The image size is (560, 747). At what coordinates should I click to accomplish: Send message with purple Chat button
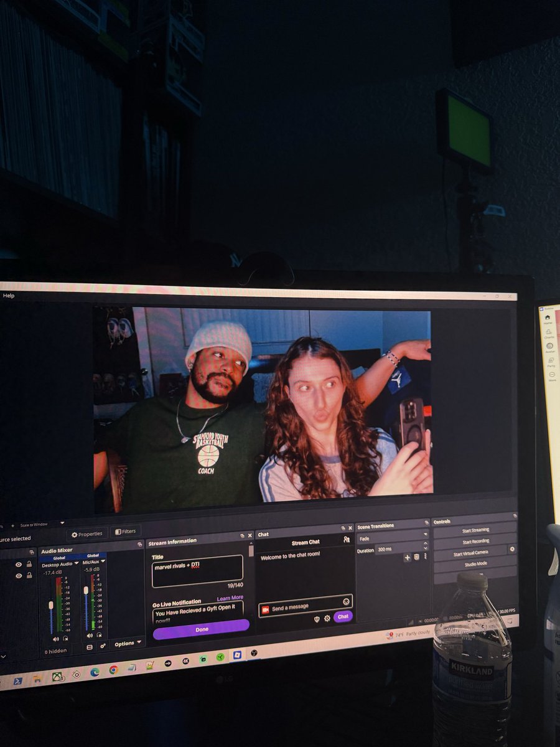(343, 616)
